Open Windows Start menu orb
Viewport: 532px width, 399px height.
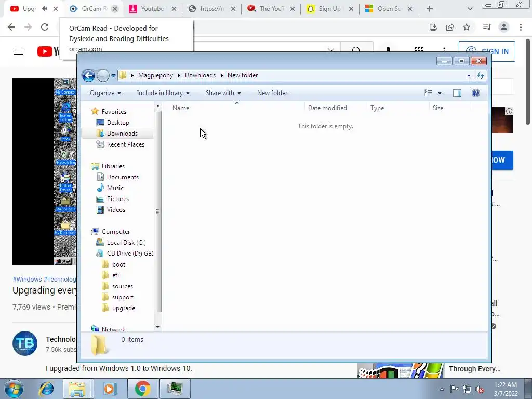14,389
